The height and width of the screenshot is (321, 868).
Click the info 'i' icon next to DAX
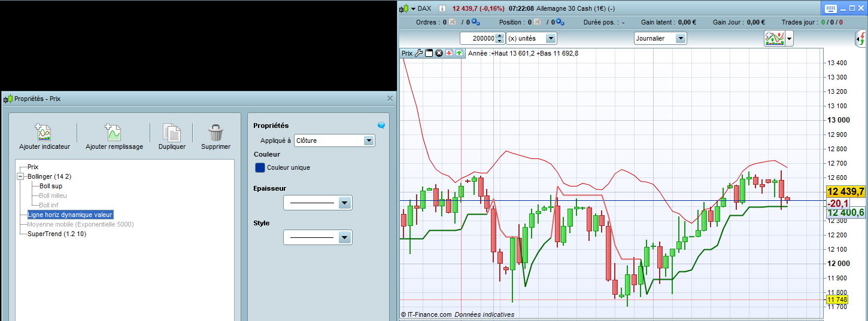pyautogui.click(x=442, y=8)
